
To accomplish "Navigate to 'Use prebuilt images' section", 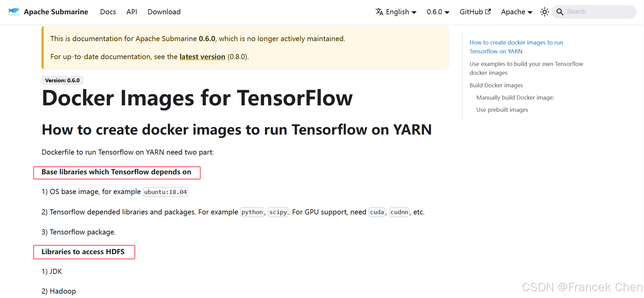I will (x=502, y=110).
